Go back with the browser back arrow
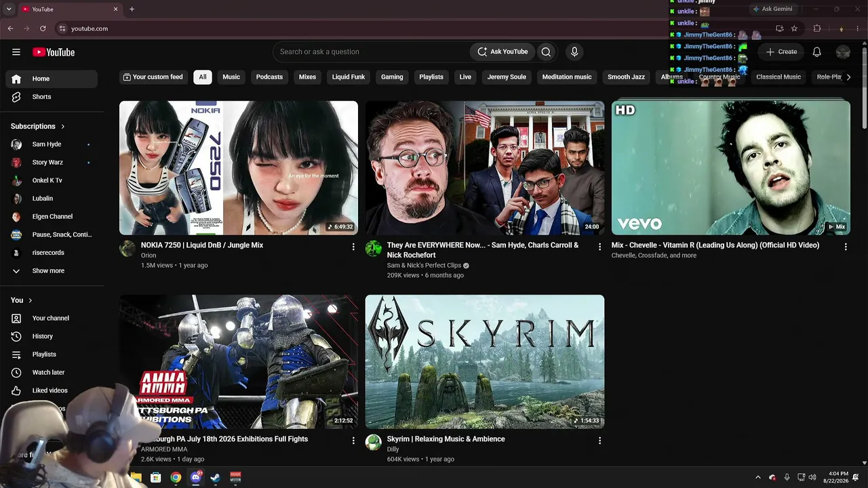The height and width of the screenshot is (488, 868). coord(10,28)
